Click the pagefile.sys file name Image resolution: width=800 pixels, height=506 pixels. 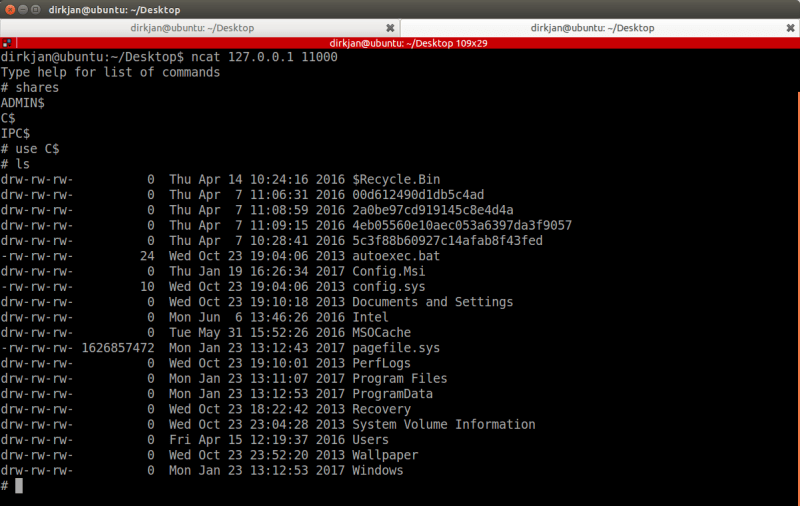(396, 348)
